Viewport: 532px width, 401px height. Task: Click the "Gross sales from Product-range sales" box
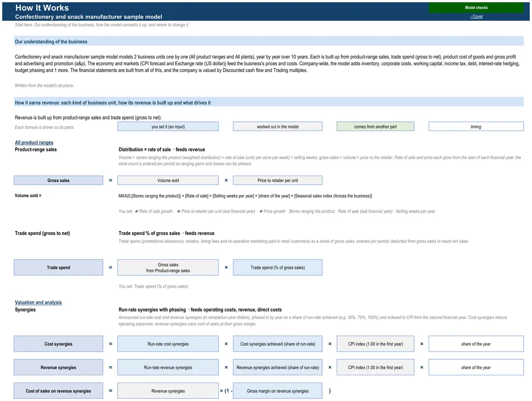click(x=168, y=268)
